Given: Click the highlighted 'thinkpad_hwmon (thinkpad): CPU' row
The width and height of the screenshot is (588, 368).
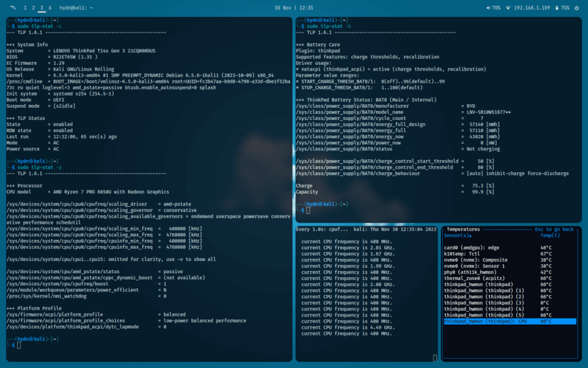Looking at the screenshot, I should 510,321.
